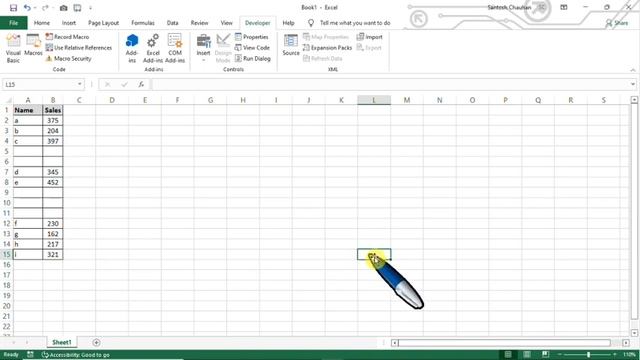
Task: Click the Share button
Action: coord(617,23)
